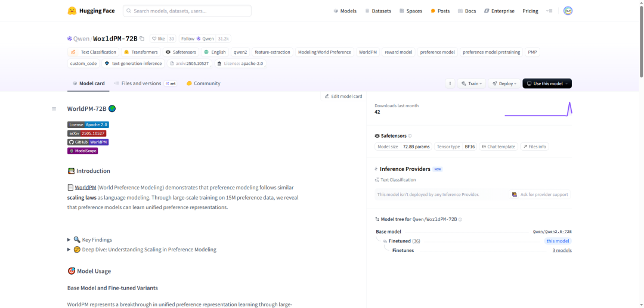Screen dimensions: 644x308
Task: Open the Files info button
Action: pyautogui.click(x=534, y=147)
